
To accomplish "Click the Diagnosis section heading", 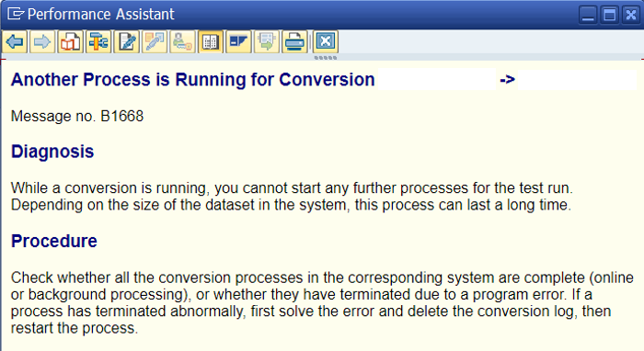I will pos(52,152).
